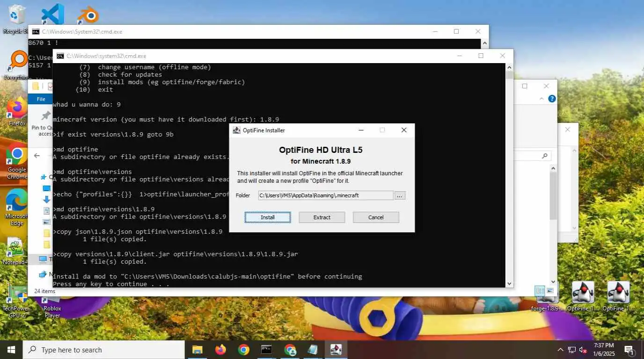Show hidden system tray icons chevron

[561, 350]
